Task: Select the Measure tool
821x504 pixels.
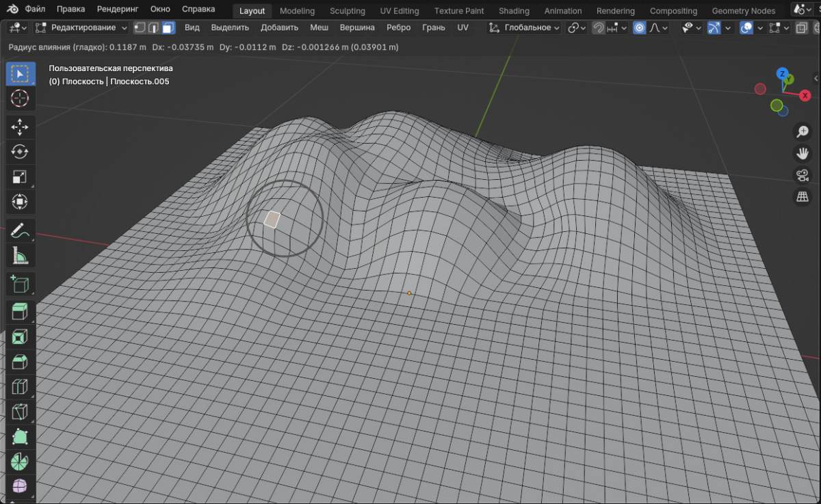Action: pyautogui.click(x=20, y=256)
